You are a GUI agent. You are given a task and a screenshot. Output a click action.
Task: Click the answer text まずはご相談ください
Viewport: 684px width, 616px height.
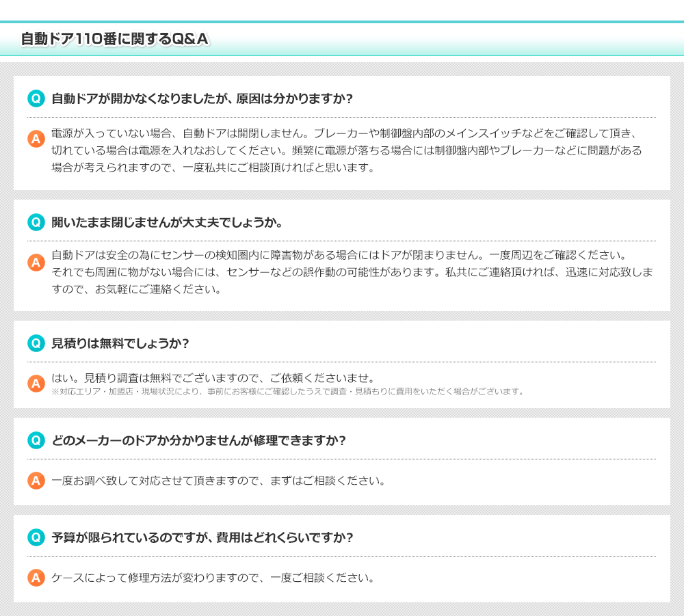tap(219, 481)
